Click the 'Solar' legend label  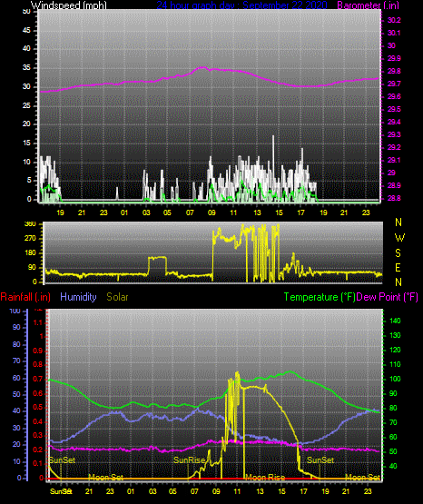[117, 297]
